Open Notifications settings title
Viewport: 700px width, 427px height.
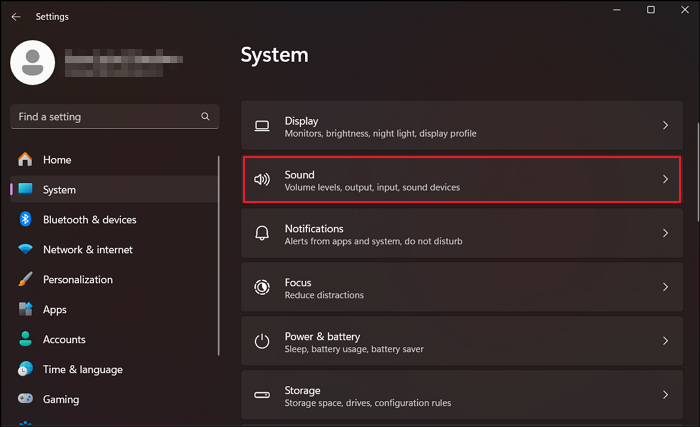pos(314,229)
